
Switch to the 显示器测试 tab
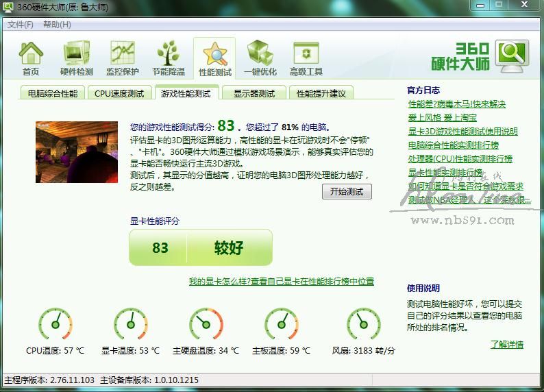click(x=254, y=93)
